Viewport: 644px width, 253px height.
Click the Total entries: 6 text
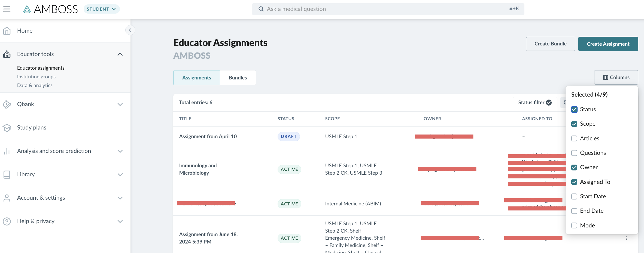point(196,103)
